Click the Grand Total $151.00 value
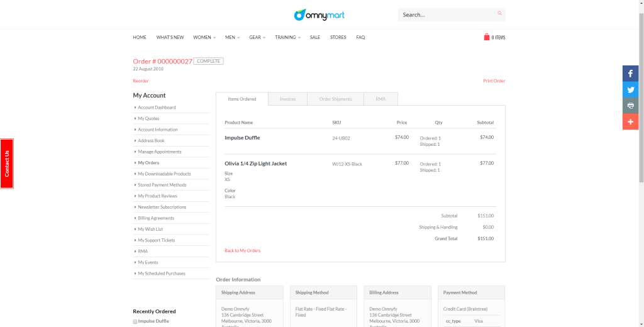The height and width of the screenshot is (327, 644). click(486, 239)
